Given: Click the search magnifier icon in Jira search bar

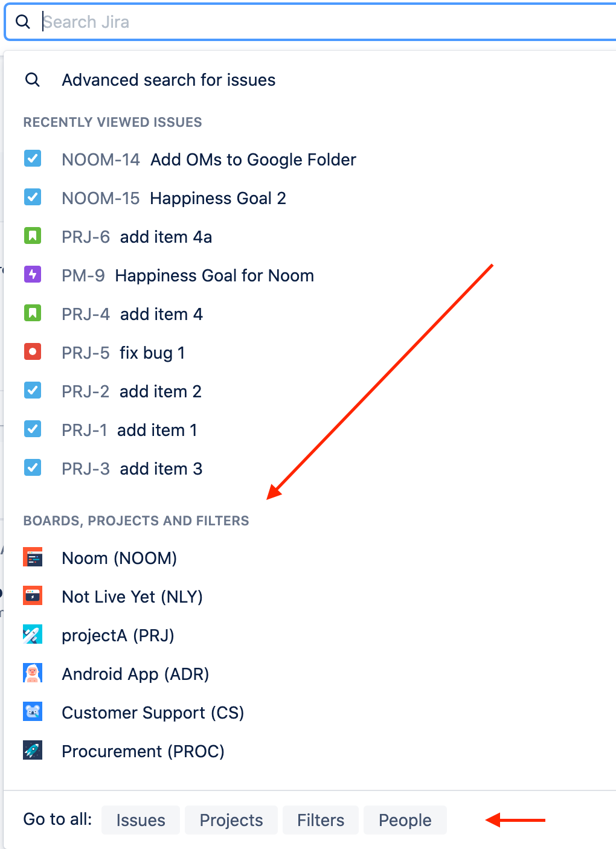Looking at the screenshot, I should (22, 22).
